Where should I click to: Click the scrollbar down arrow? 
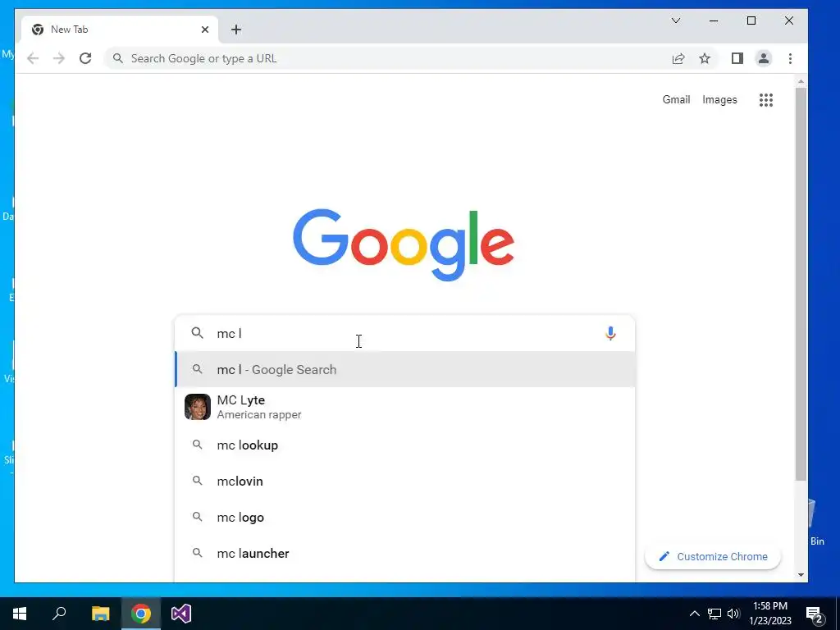(x=801, y=575)
